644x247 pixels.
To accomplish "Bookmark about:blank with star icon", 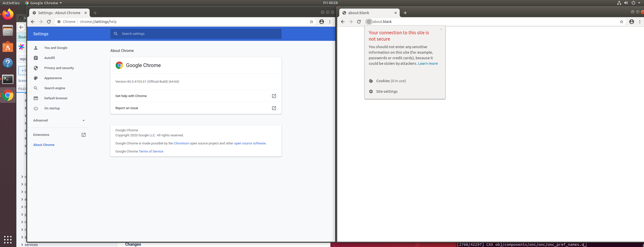I will tap(622, 22).
